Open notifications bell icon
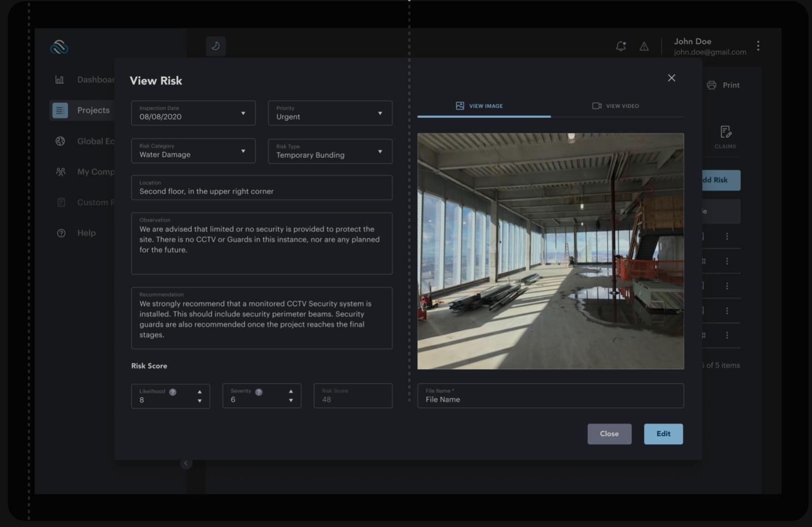The image size is (812, 527). coord(621,46)
